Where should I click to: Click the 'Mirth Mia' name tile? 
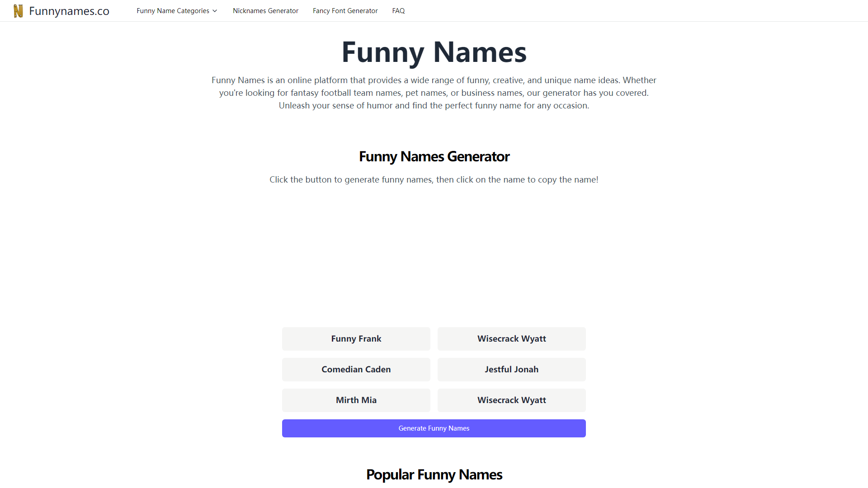pos(356,400)
